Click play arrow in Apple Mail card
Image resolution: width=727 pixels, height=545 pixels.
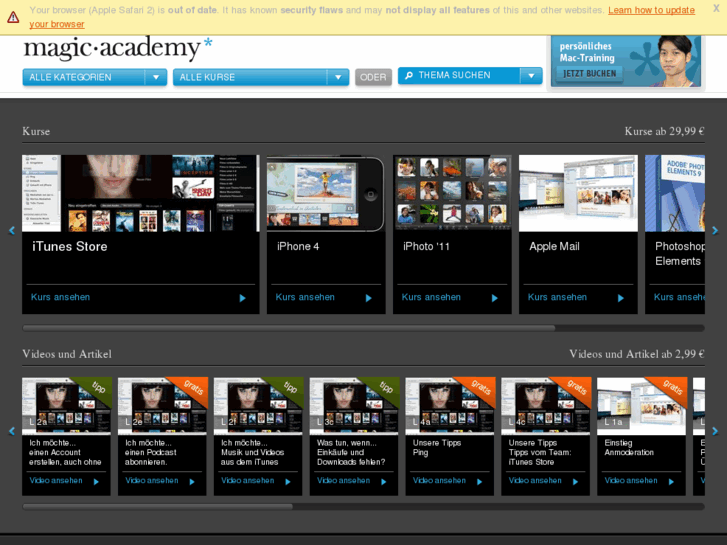click(621, 298)
